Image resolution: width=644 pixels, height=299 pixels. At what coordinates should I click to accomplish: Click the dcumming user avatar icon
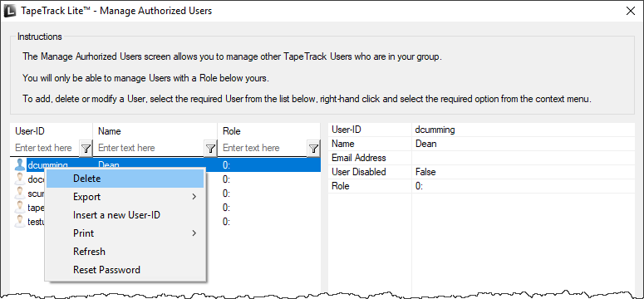(x=19, y=165)
